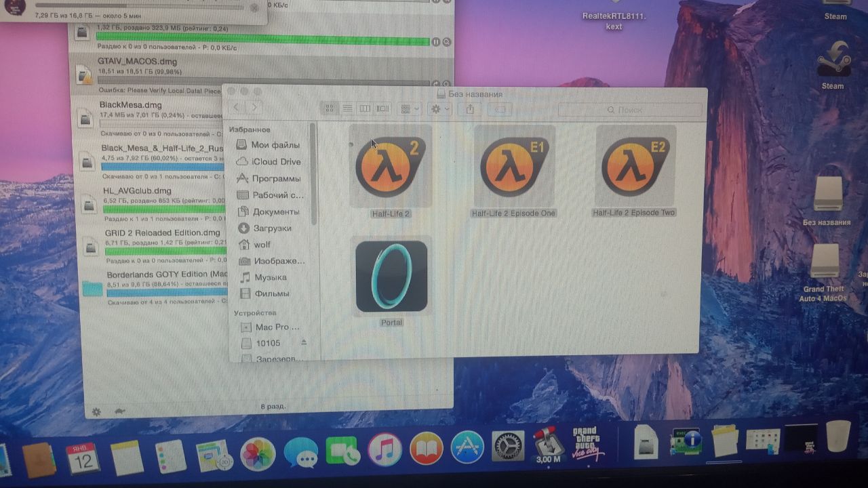Select Black_Mesa_&_Half-Life_2 torrent row
This screenshot has height=488, width=868.
[x=151, y=163]
